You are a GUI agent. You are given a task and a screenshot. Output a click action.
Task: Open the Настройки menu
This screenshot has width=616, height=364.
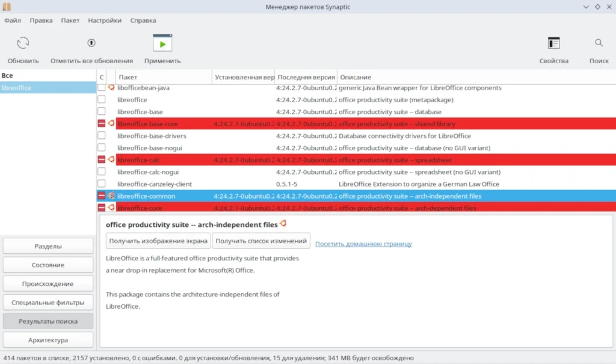(x=105, y=20)
